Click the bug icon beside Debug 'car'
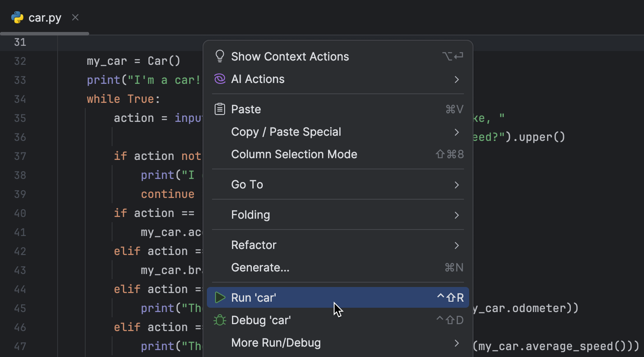Image resolution: width=644 pixels, height=357 pixels. (x=220, y=320)
